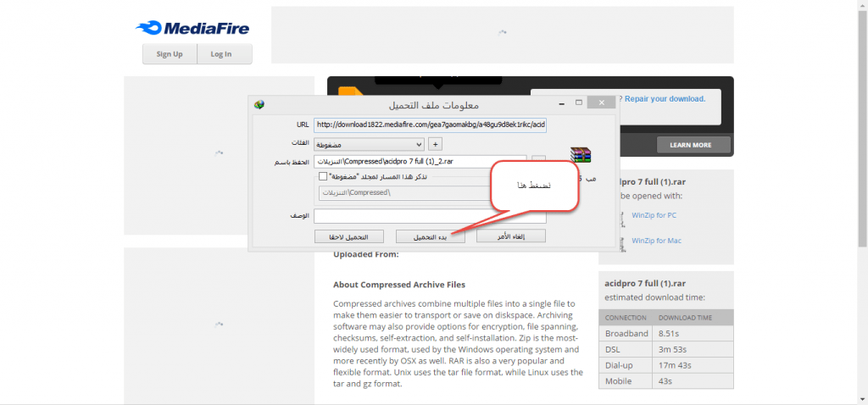Toggle the remember path for folder checkbox
Screen dimensions: 868x405
pyautogui.click(x=323, y=176)
